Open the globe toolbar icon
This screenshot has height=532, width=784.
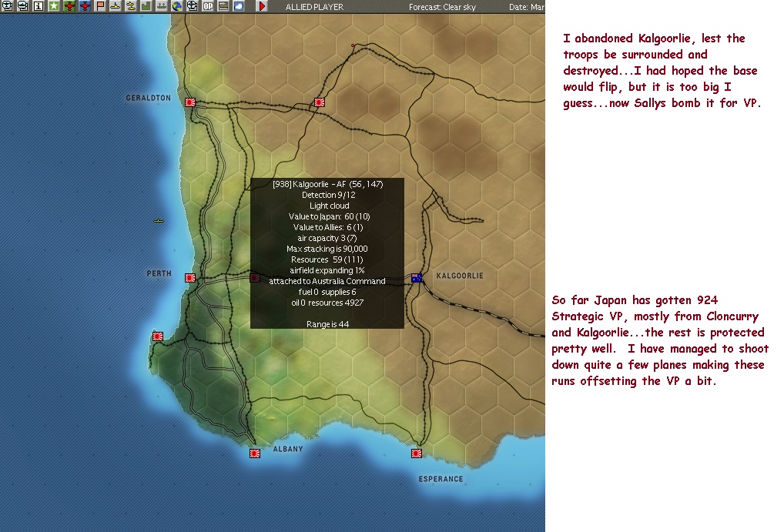pos(176,6)
